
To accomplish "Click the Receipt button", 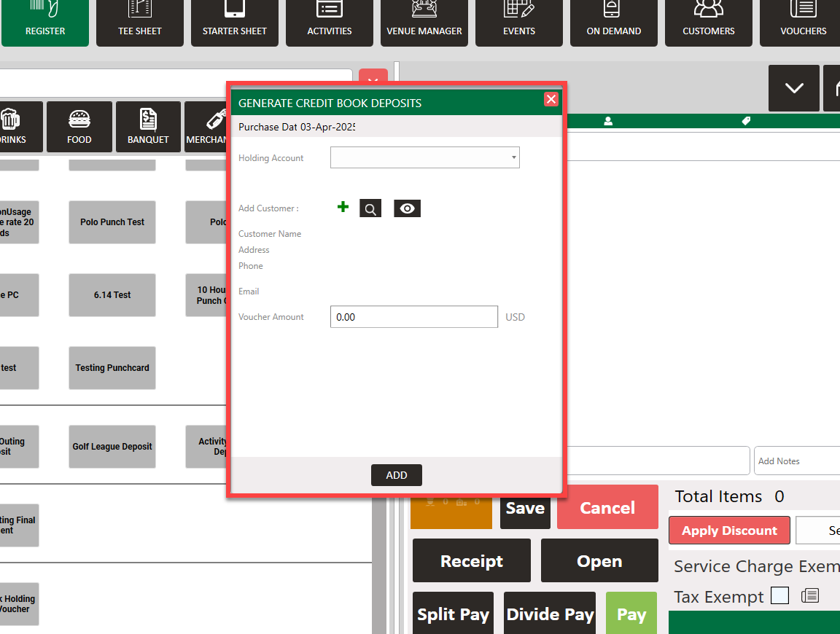I will point(472,560).
